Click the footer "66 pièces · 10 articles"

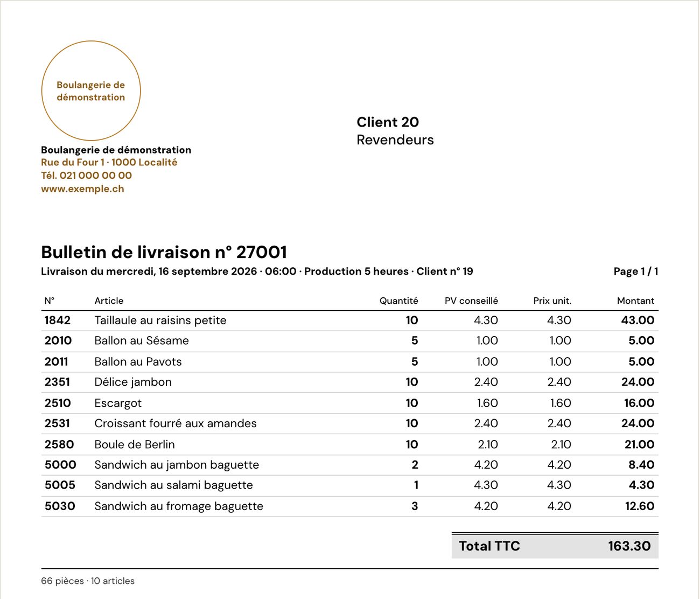(88, 581)
